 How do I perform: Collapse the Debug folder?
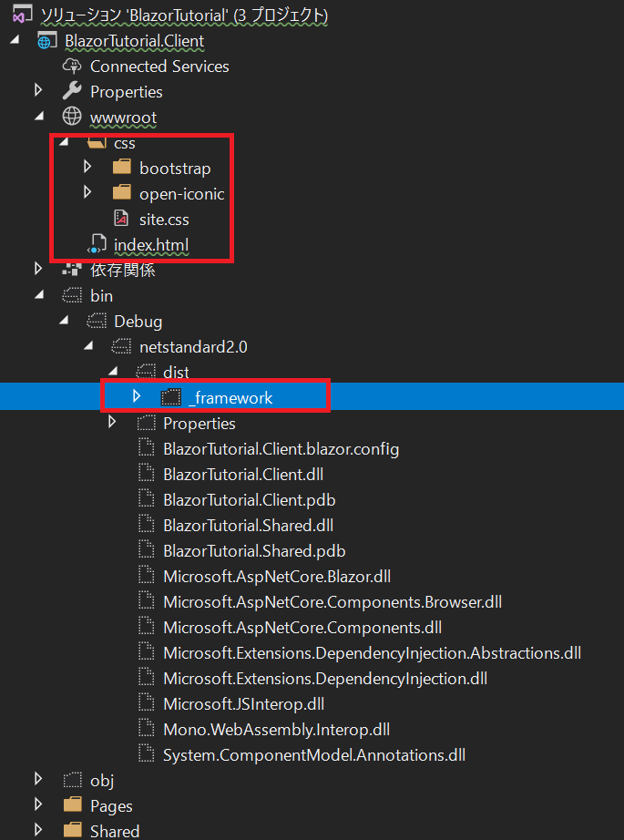63,320
